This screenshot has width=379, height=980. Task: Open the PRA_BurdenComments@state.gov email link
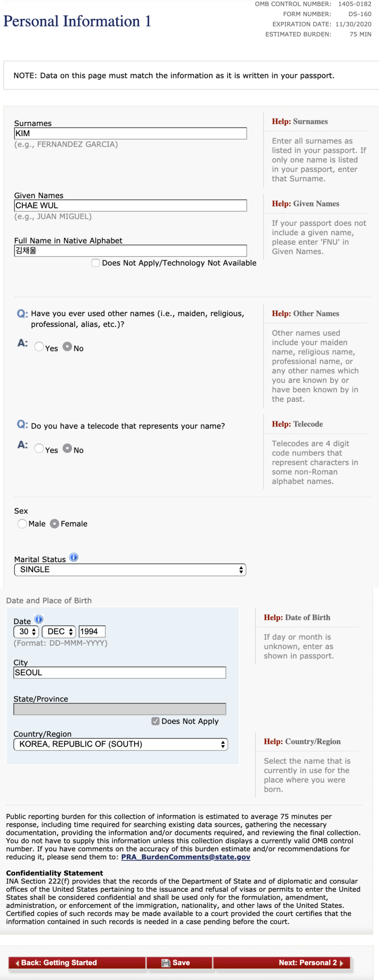186,857
